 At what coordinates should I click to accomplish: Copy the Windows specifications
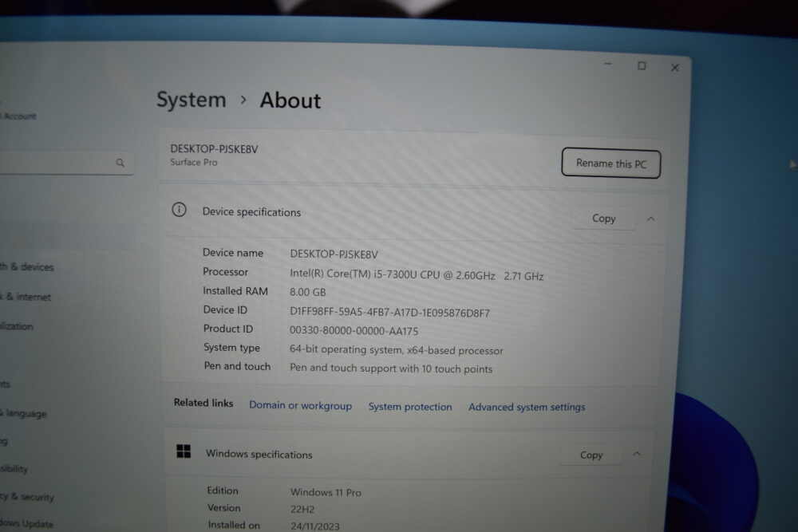pyautogui.click(x=591, y=455)
